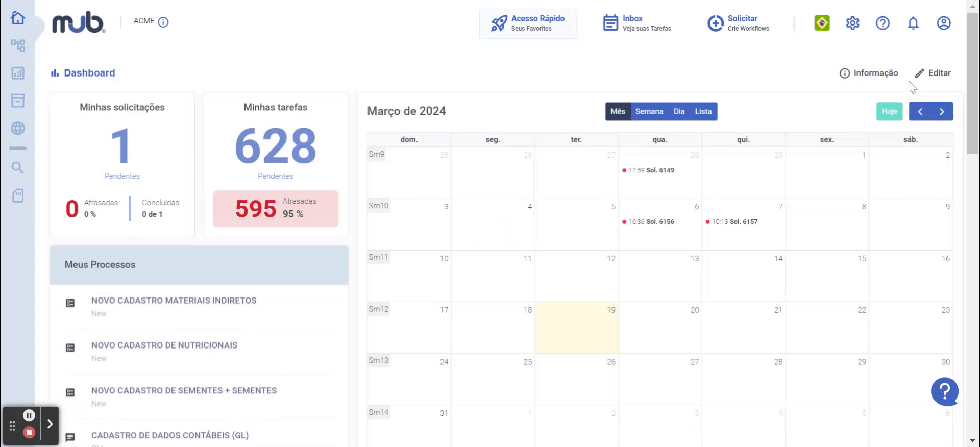Image resolution: width=980 pixels, height=447 pixels.
Task: Switch calendar to Semana view
Action: pyautogui.click(x=649, y=111)
